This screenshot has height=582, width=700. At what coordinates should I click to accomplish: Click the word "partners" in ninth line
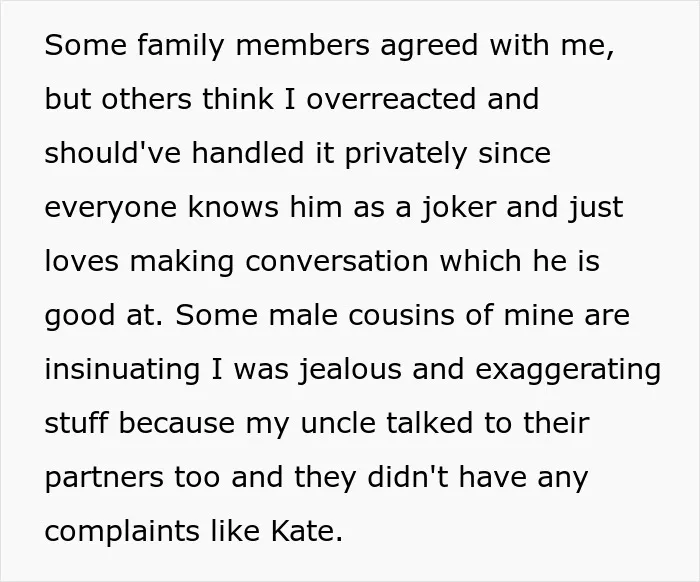(104, 478)
